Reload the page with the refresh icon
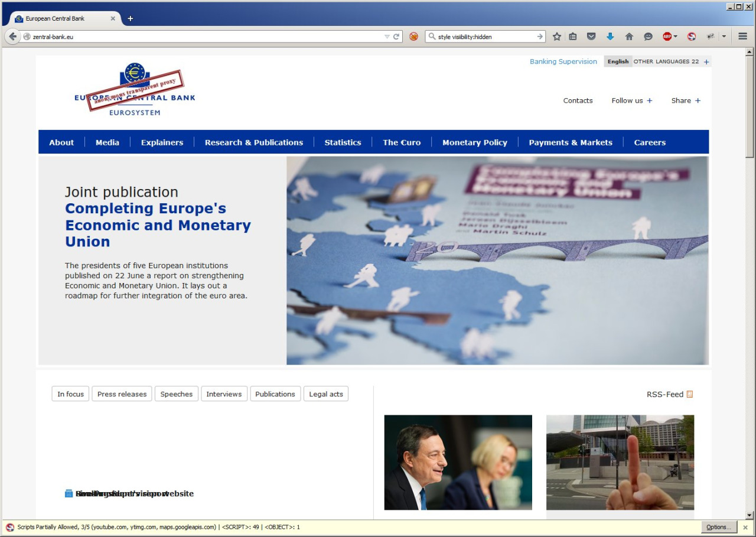This screenshot has height=537, width=756. (396, 37)
